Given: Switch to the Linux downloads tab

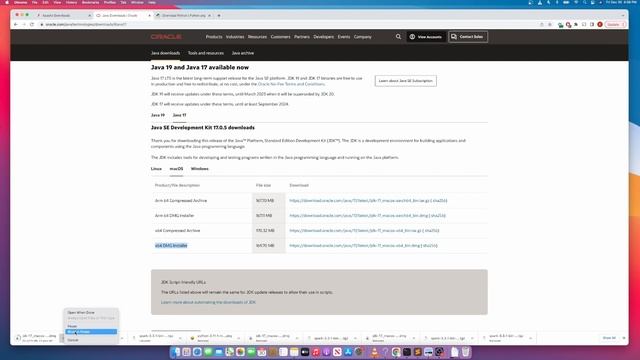Looking at the screenshot, I should pos(156,169).
